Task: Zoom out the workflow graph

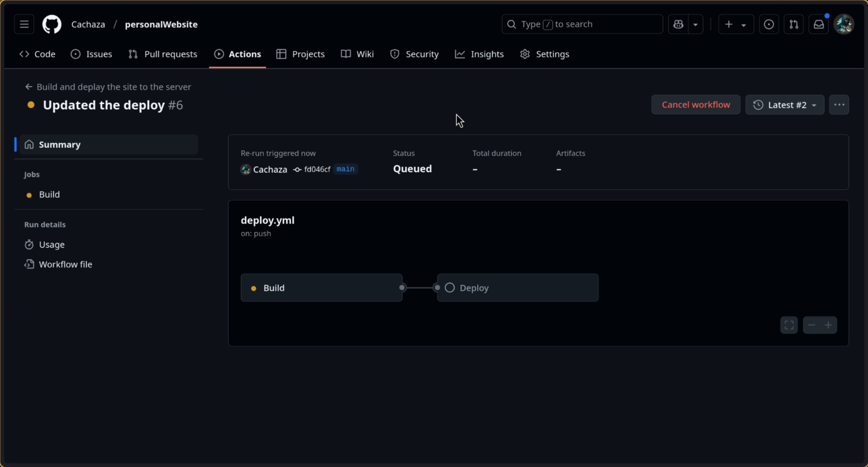Action: tap(812, 325)
